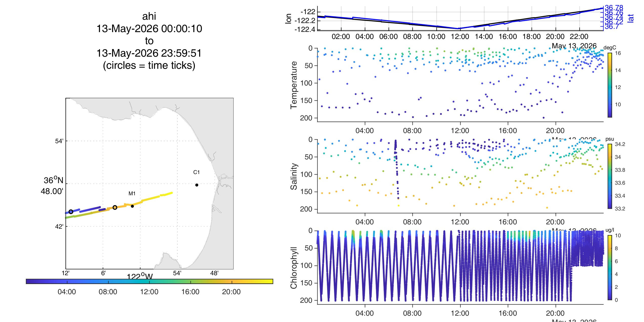Screen dimensions: 644x322
Task: Click the degC temperature colorbar
Action: coord(610,85)
